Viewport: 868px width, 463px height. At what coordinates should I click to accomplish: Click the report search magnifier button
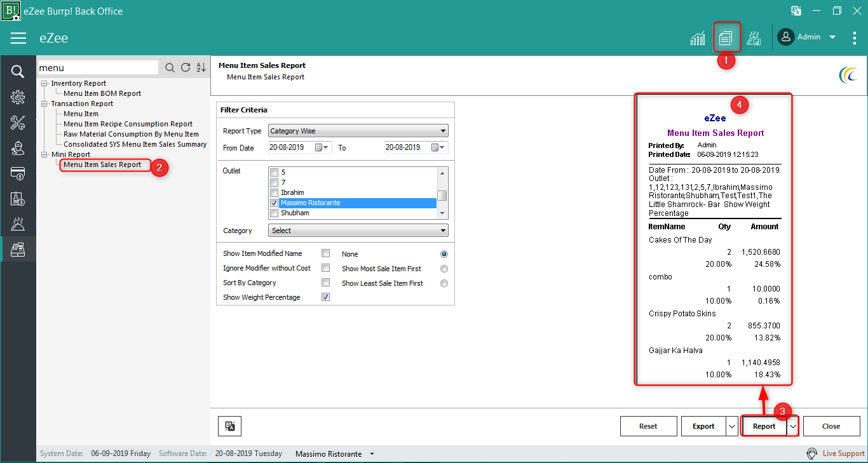point(170,67)
